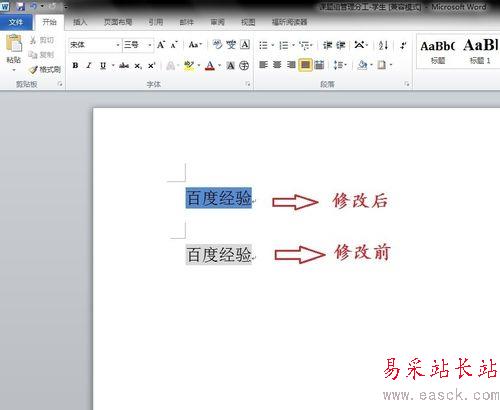Click the Asian Layout icon
500x410 pixels.
pyautogui.click(x=360, y=45)
